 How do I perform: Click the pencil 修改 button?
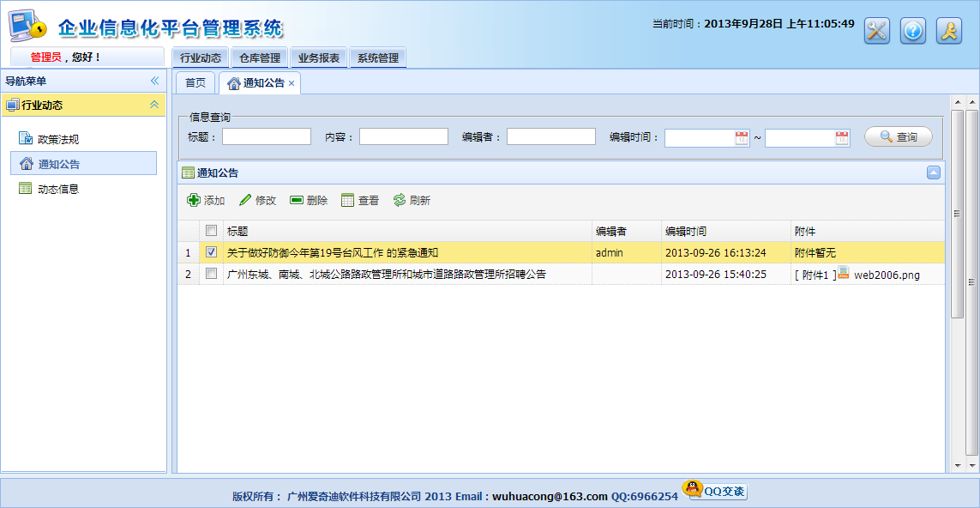(x=257, y=200)
